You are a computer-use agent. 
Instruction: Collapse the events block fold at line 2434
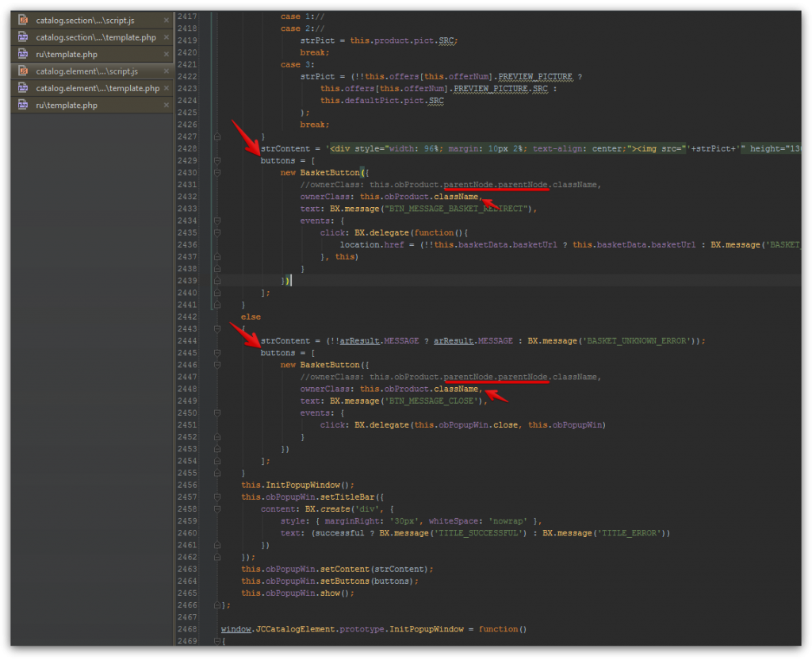point(217,221)
